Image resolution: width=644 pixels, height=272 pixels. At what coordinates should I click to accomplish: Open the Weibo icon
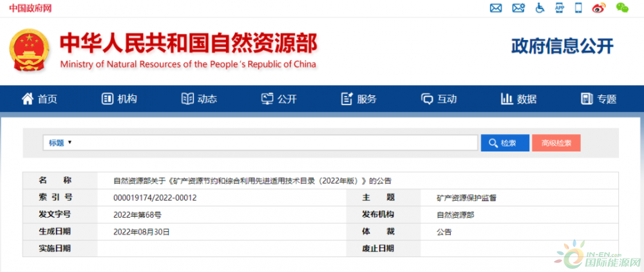[598, 8]
